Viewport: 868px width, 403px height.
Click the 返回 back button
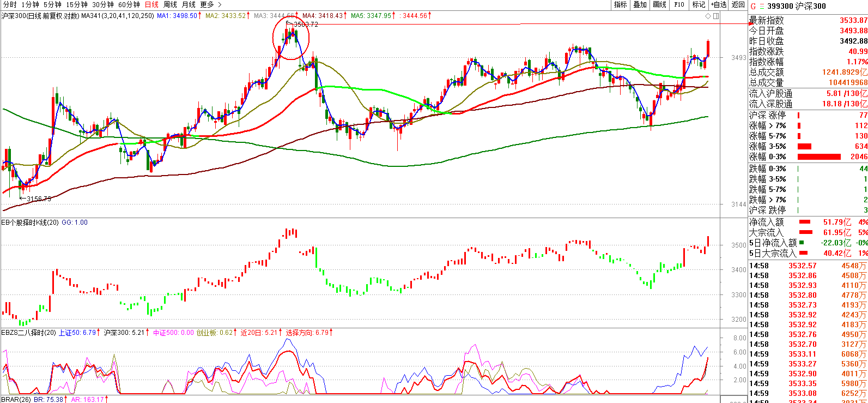point(738,4)
